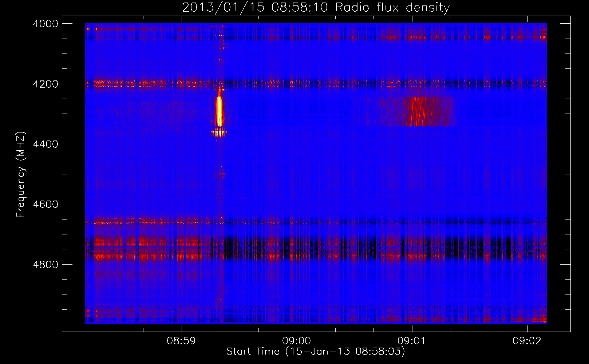
Task: Click the 4800 frequency axis label
Action: (46, 265)
